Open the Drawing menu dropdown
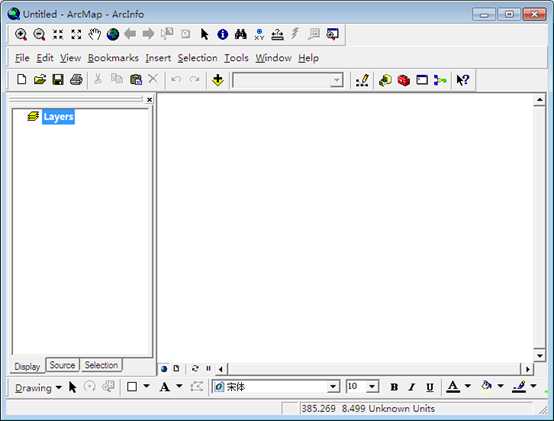The image size is (554, 421). click(38, 388)
